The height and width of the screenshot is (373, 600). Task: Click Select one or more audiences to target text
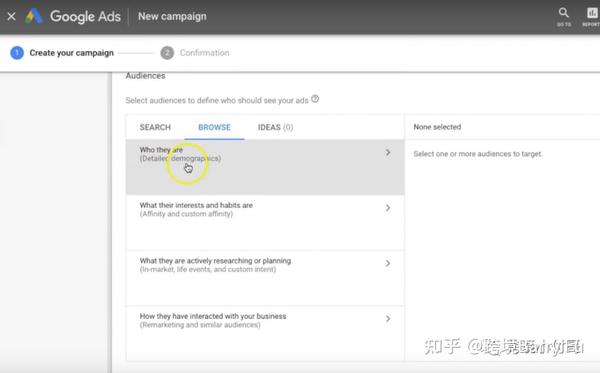coord(478,154)
